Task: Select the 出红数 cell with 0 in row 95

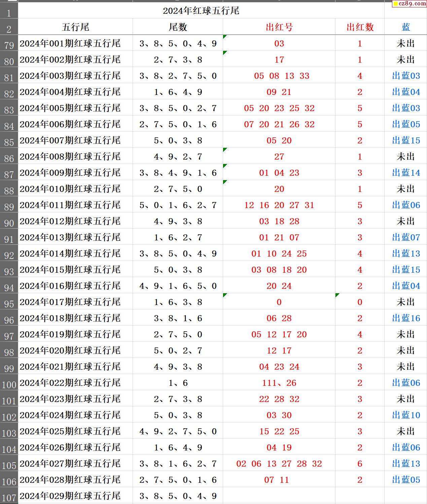Action: tap(360, 302)
